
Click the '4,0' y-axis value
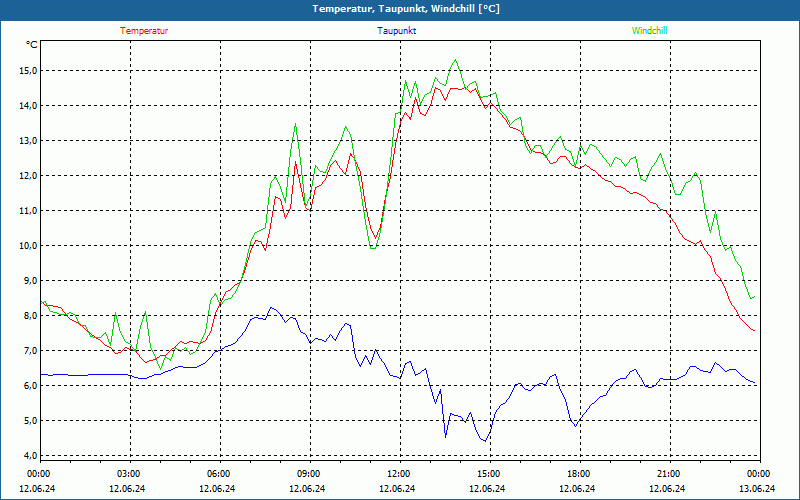30,455
